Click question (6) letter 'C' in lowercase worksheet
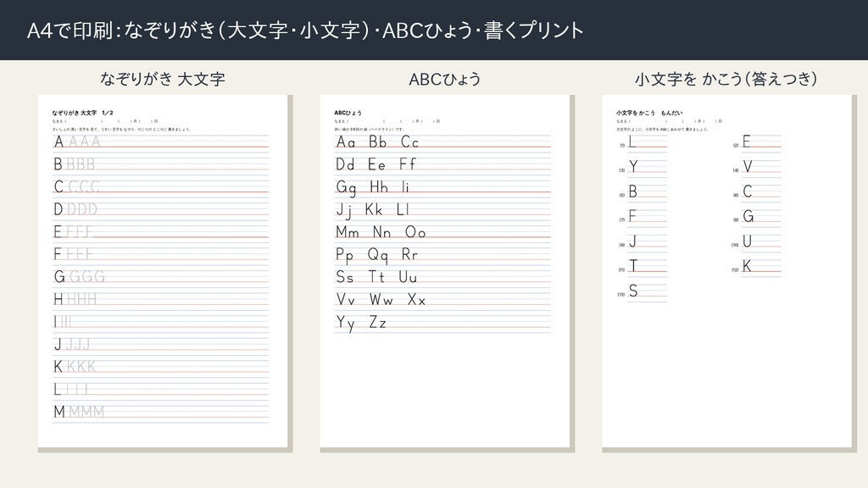 [748, 192]
